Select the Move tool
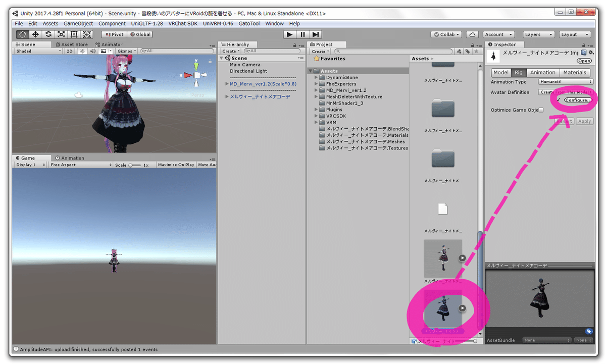The image size is (606, 364). pyautogui.click(x=35, y=34)
